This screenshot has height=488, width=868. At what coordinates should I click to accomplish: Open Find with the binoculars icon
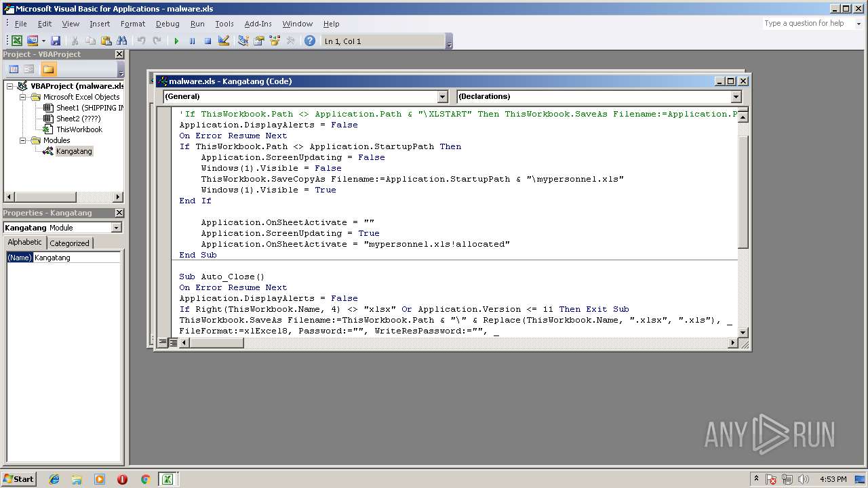[x=122, y=41]
